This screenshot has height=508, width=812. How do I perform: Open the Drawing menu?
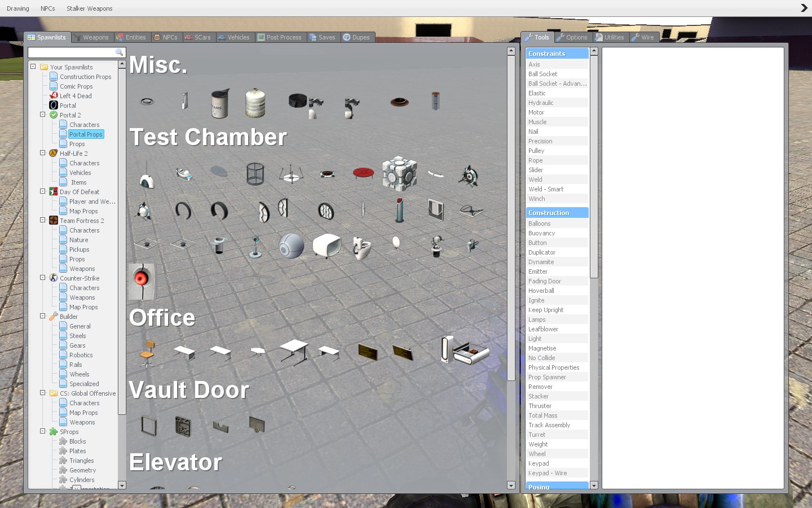click(18, 8)
